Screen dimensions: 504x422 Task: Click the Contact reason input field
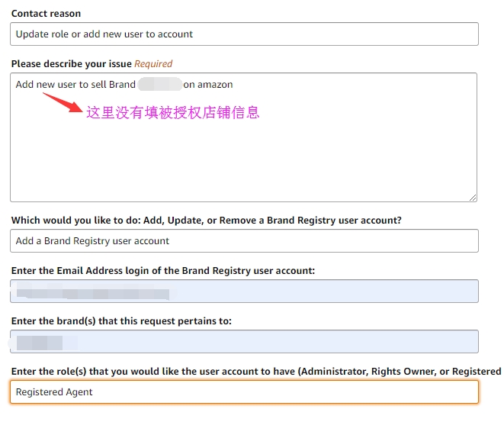click(244, 34)
